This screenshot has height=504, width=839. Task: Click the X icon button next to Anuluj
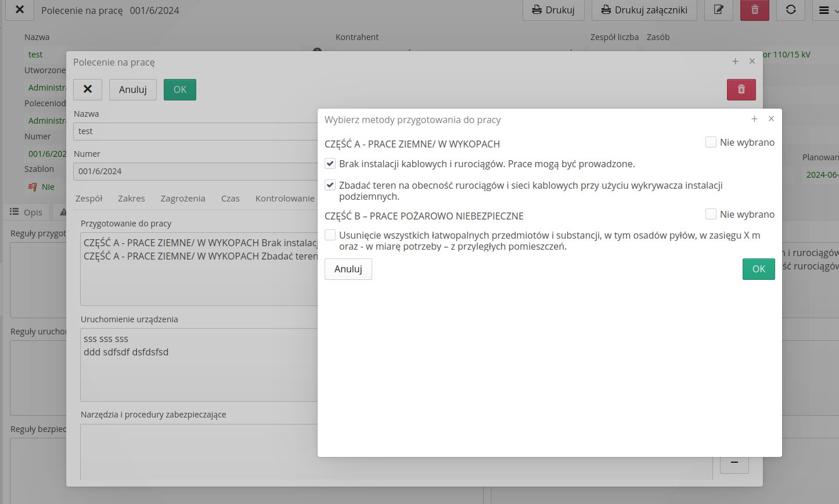click(x=88, y=89)
